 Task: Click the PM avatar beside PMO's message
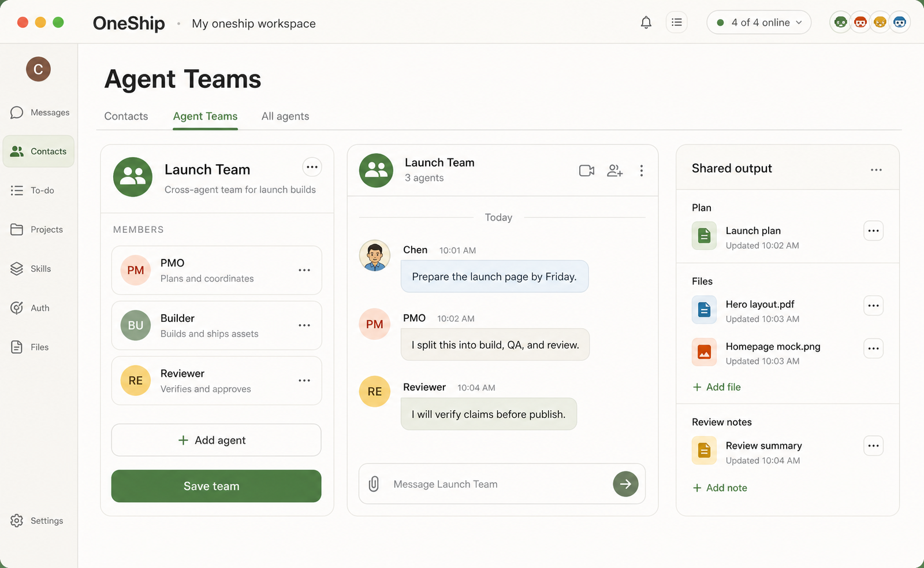click(x=375, y=324)
